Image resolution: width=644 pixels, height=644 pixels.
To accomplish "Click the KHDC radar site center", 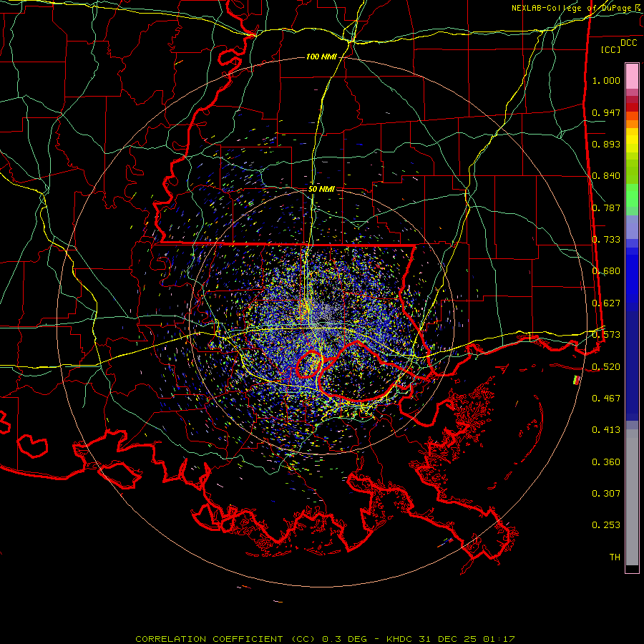I will click(x=322, y=321).
